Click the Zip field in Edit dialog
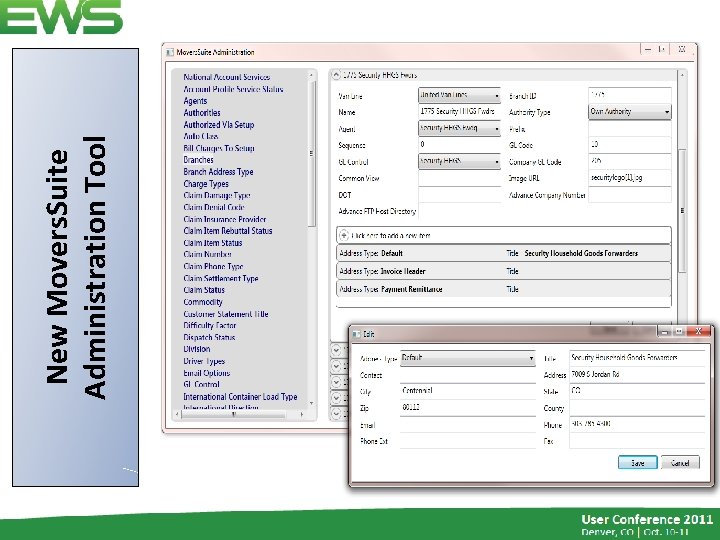Screen dimensions: 720x540 467,408
